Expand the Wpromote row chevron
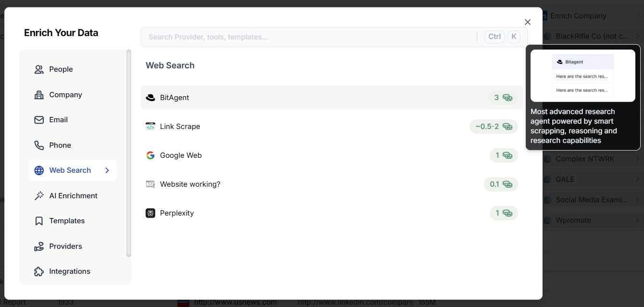 637,220
